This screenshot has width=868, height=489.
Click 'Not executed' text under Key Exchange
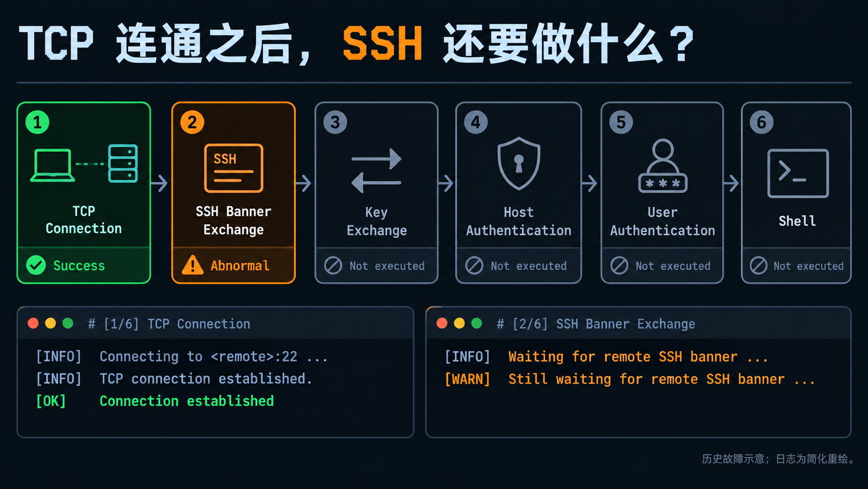coord(387,266)
